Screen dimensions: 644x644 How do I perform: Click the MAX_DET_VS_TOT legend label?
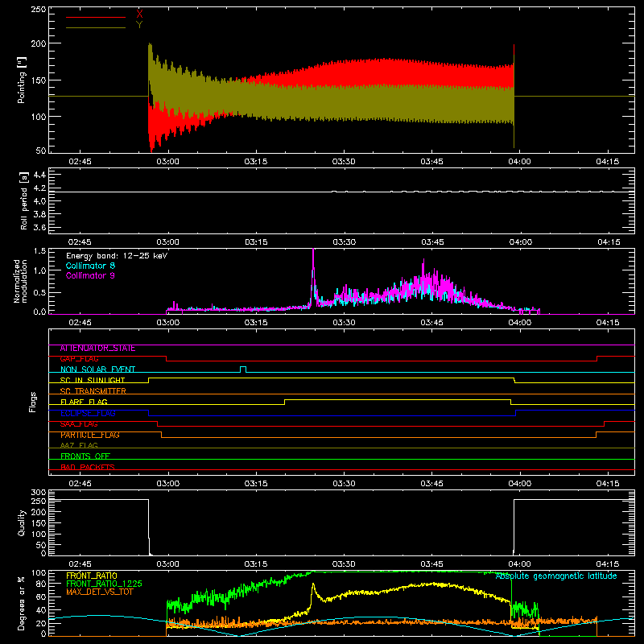click(100, 592)
